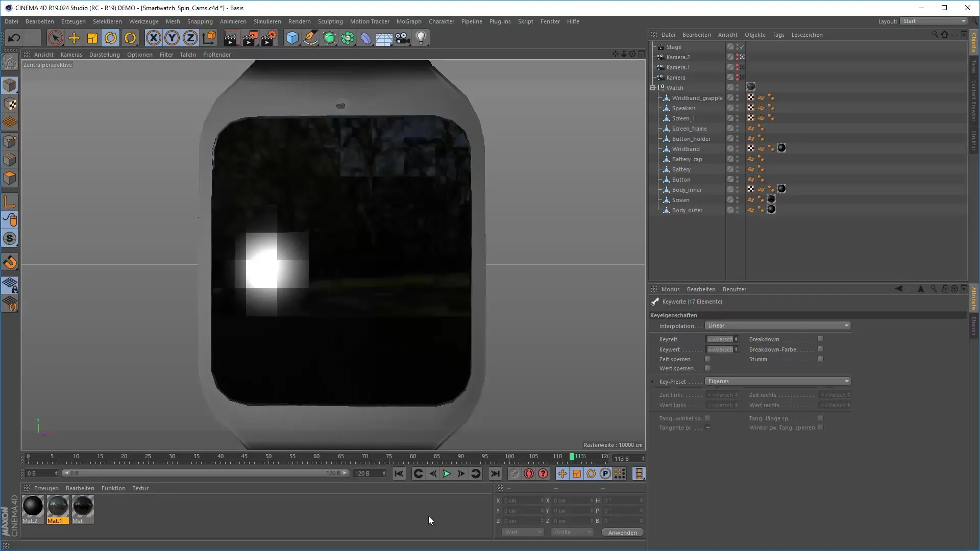Select the Move tool
The width and height of the screenshot is (980, 551).
click(x=74, y=38)
